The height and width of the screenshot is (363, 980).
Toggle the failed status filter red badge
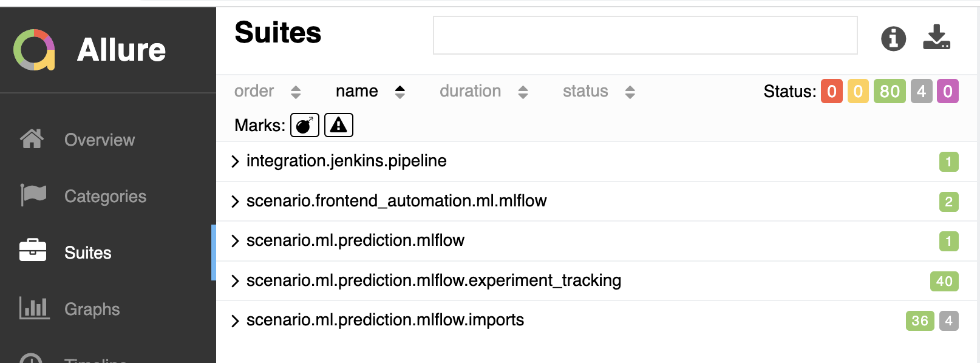pyautogui.click(x=832, y=92)
